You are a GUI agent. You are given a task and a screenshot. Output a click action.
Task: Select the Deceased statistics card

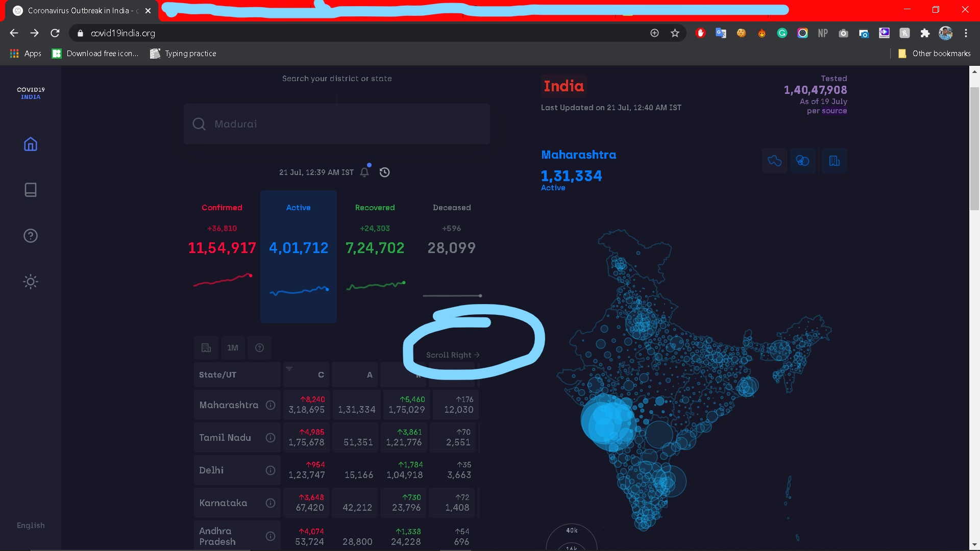coord(452,256)
